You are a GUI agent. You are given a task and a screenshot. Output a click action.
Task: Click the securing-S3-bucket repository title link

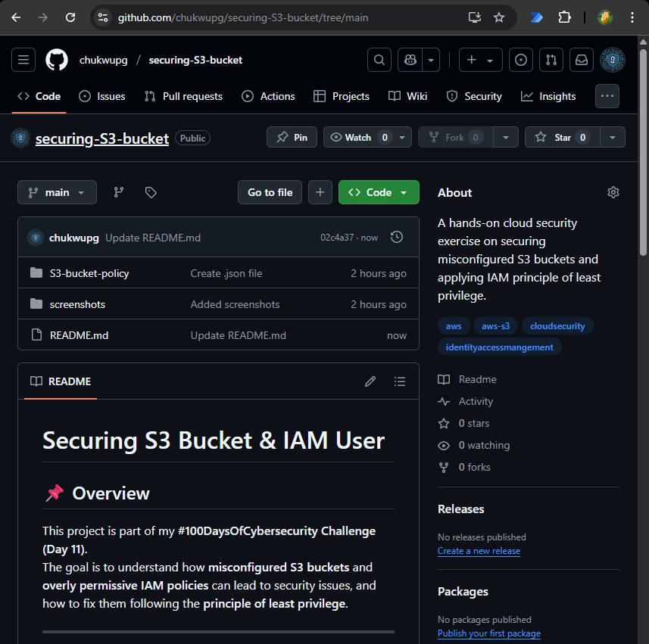pos(101,138)
